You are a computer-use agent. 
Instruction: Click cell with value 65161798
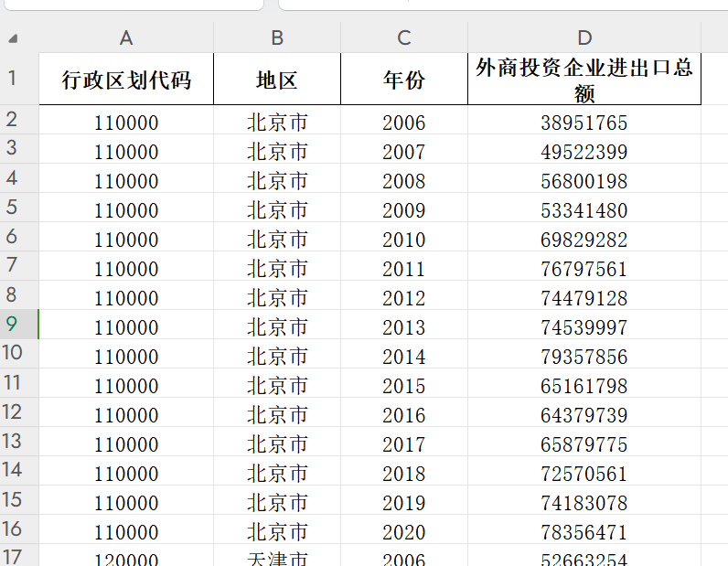[584, 383]
